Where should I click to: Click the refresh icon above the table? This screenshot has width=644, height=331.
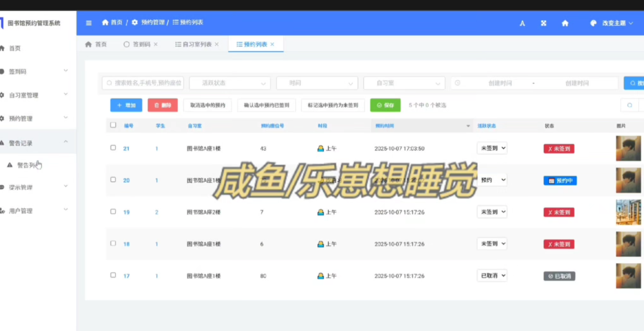click(x=629, y=105)
